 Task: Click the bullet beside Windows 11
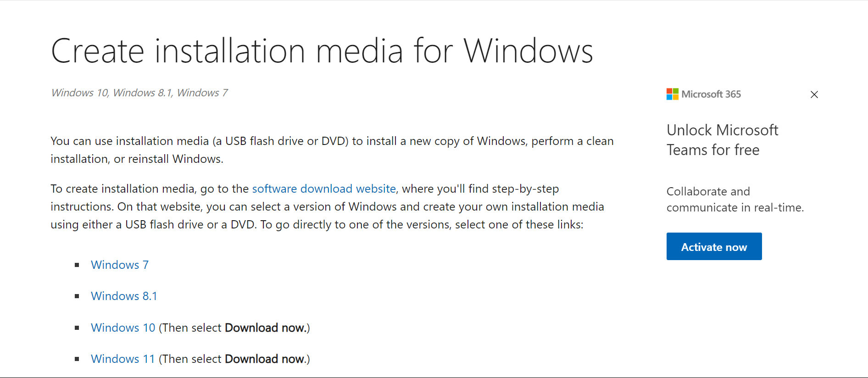click(x=77, y=359)
